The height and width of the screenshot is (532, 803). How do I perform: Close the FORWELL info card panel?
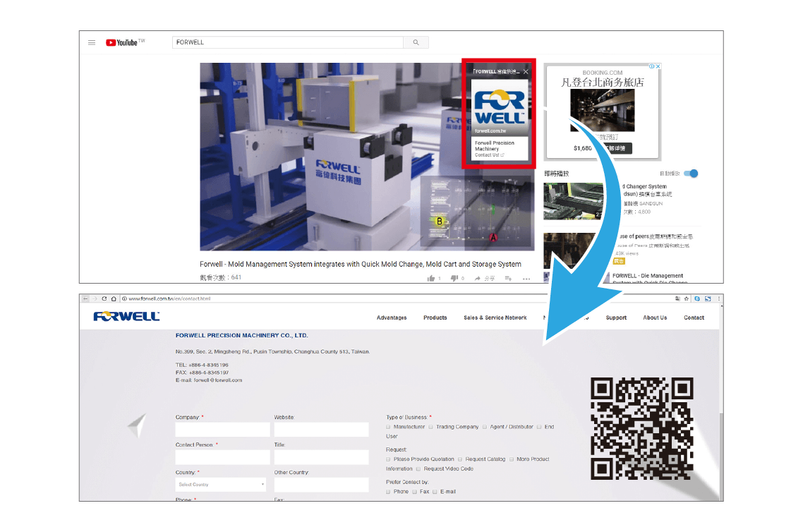tap(526, 71)
